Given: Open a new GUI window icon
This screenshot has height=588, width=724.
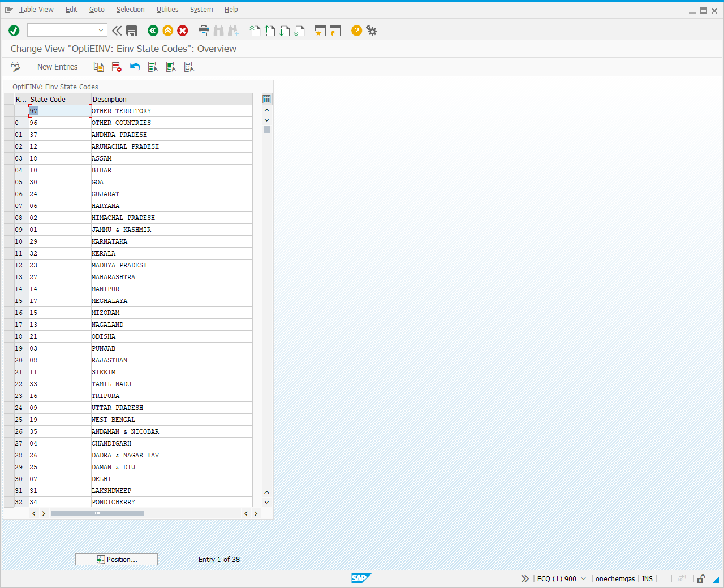Looking at the screenshot, I should pyautogui.click(x=321, y=31).
